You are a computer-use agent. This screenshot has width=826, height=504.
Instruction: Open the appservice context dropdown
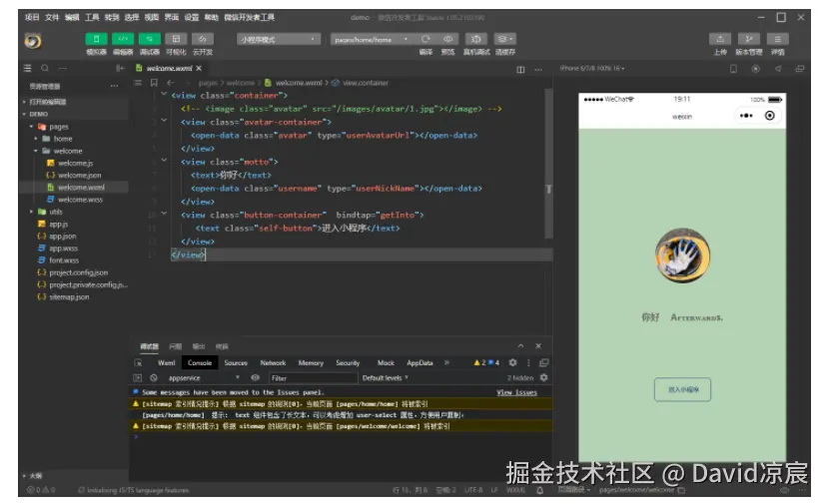point(203,377)
